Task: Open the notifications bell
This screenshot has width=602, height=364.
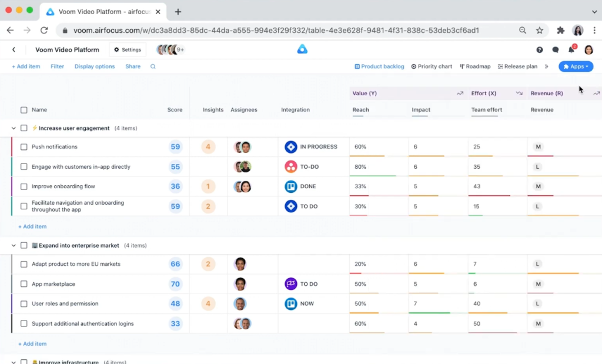Action: pos(571,50)
